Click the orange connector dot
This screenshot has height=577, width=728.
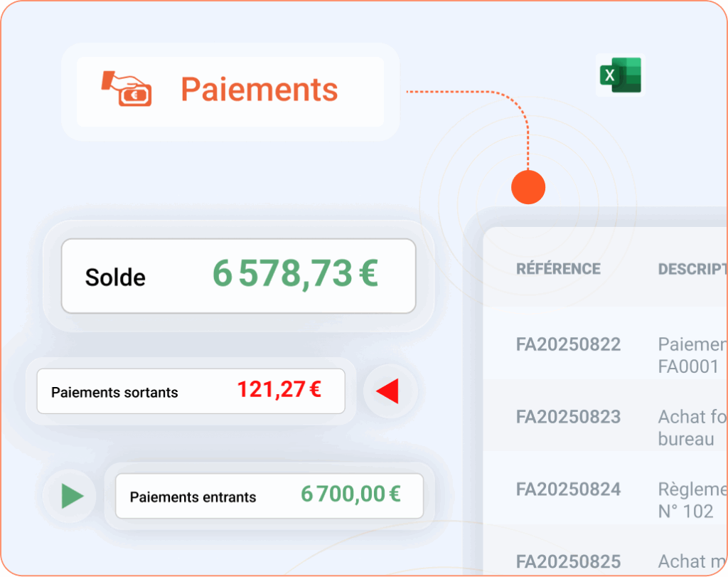[528, 187]
